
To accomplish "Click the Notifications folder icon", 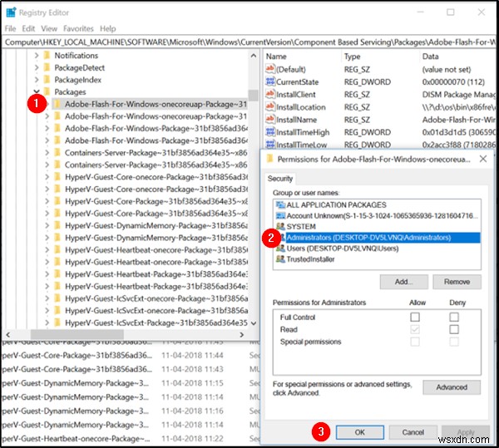I will (x=47, y=56).
